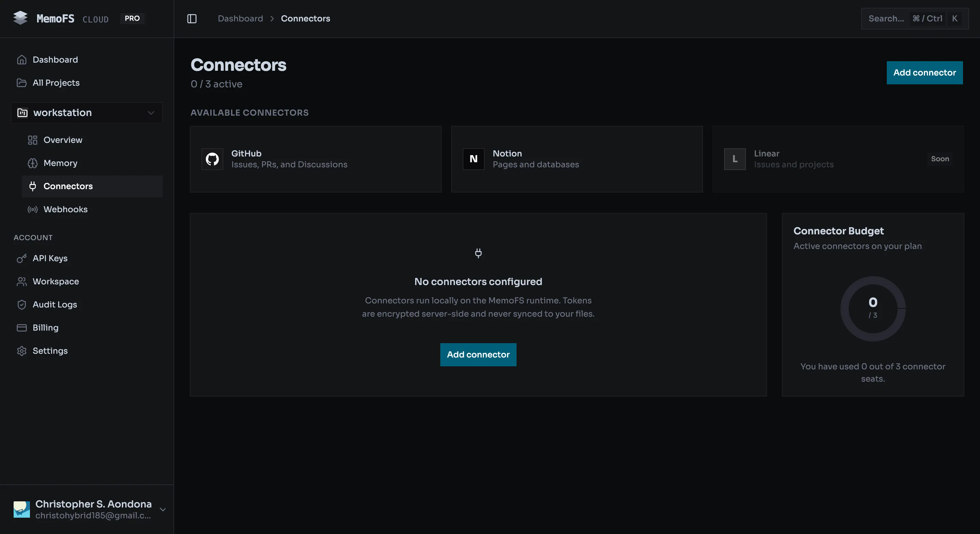Image resolution: width=980 pixels, height=534 pixels.
Task: Click the Search input field
Action: point(915,19)
